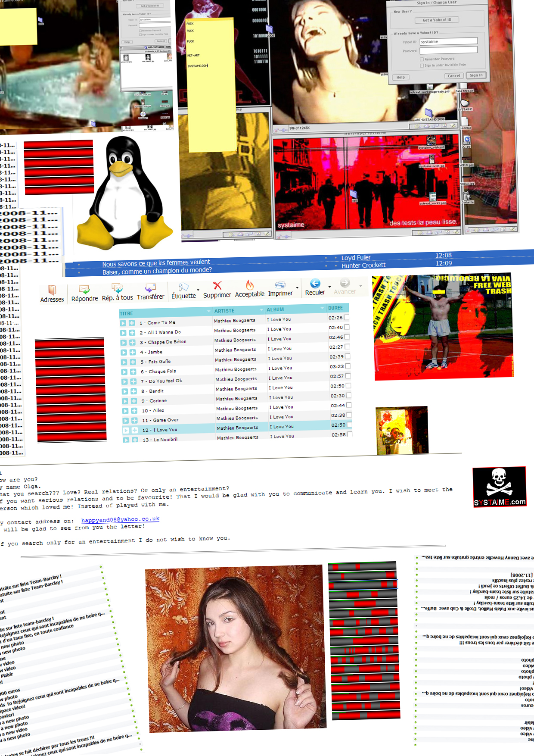Click Get a Yahoo! ID beside the laughing-woman image
This screenshot has height=756, width=534.
point(437,20)
